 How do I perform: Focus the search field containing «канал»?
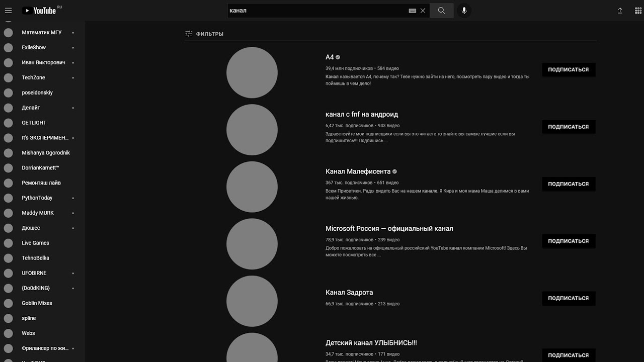(x=317, y=11)
